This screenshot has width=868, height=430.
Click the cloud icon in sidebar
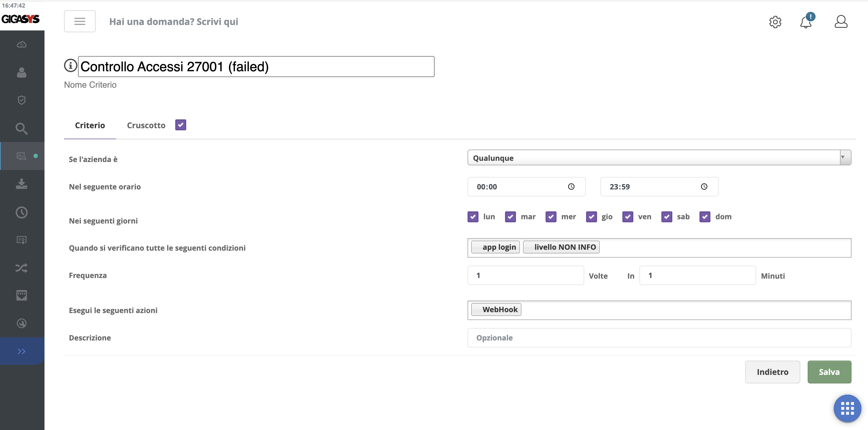click(x=22, y=44)
